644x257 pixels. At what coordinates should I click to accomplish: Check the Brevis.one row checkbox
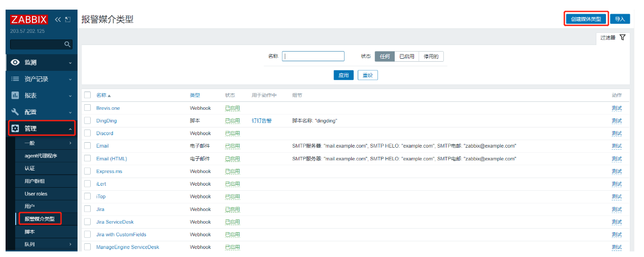pyautogui.click(x=88, y=108)
